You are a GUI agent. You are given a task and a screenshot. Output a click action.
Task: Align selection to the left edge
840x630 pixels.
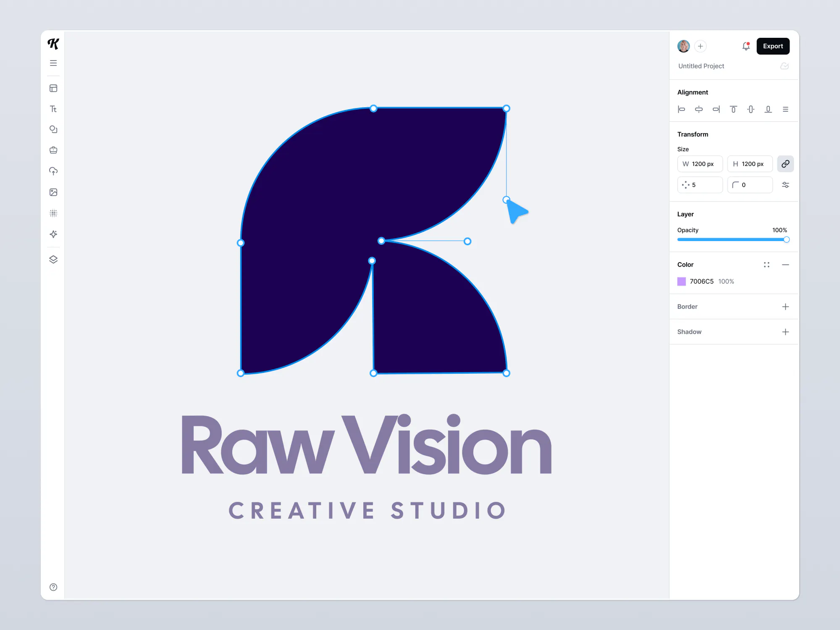682,109
